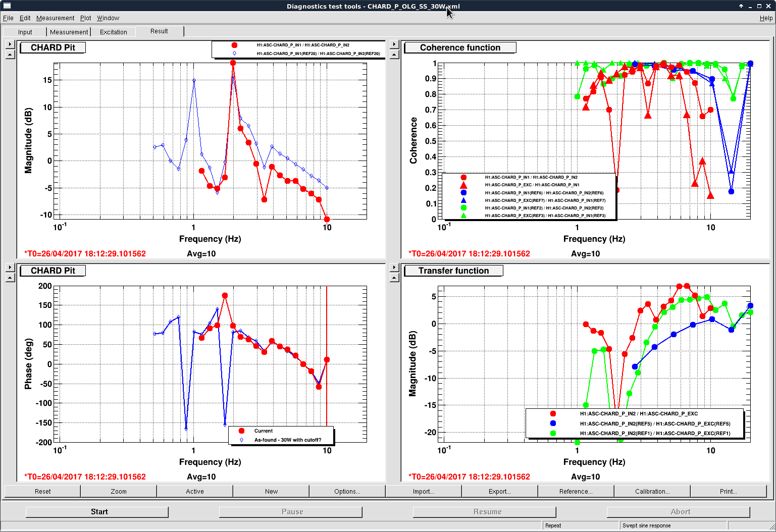Switch to the Input tab
The height and width of the screenshot is (532, 776).
(x=25, y=32)
